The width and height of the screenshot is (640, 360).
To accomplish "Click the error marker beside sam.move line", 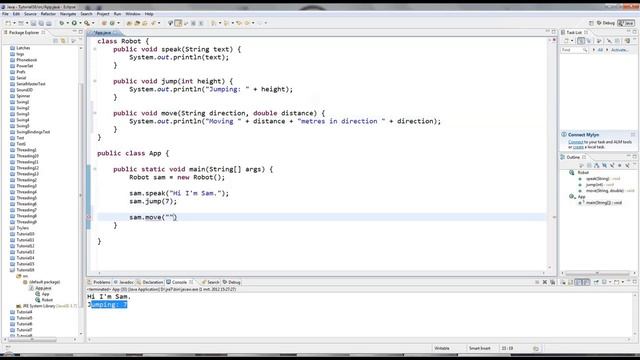I will 89,217.
